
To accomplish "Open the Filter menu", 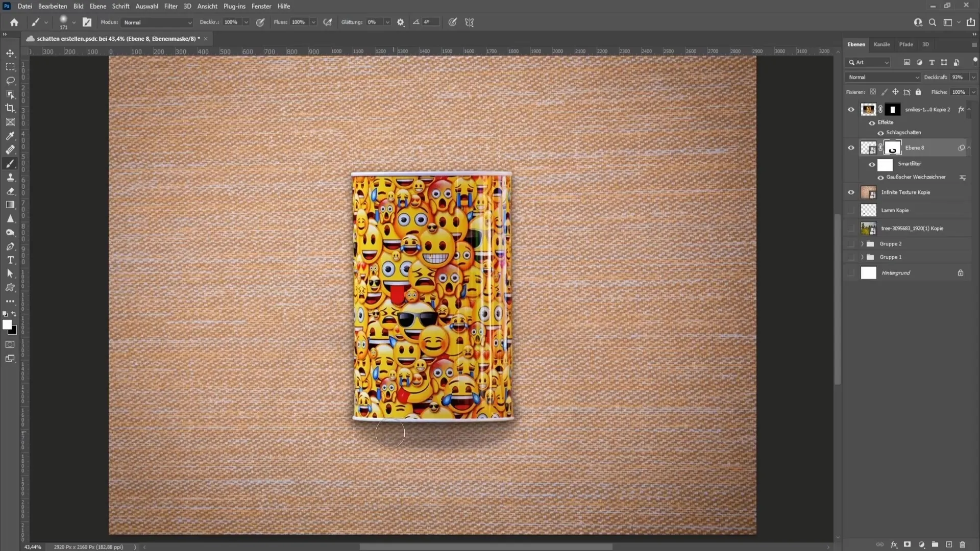I will 170,6.
